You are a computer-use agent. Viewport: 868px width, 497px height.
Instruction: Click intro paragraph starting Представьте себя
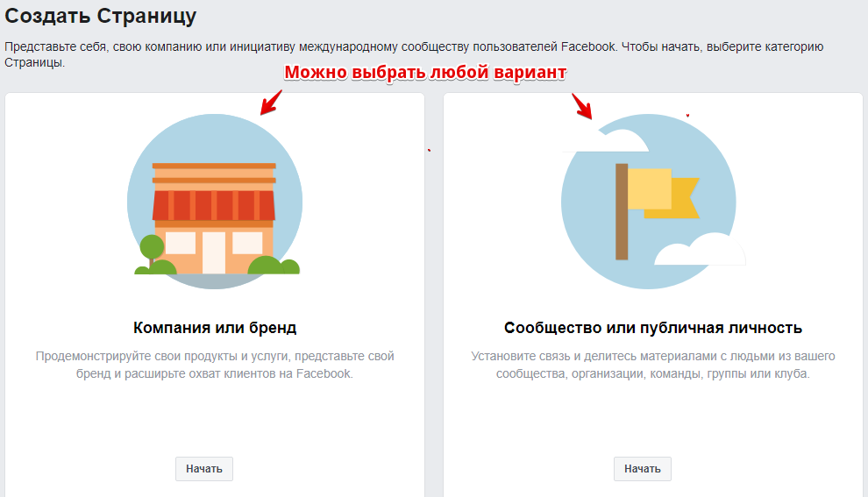click(414, 54)
